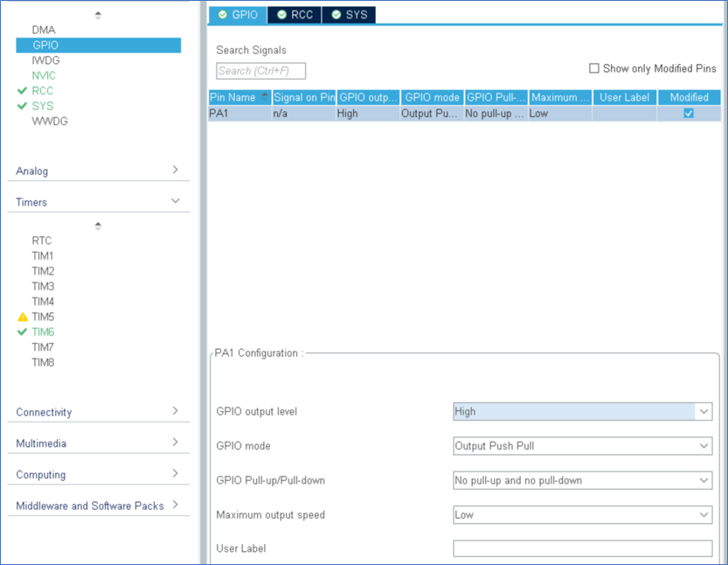The image size is (728, 565).
Task: Expand the Analog category
Action: (x=175, y=171)
